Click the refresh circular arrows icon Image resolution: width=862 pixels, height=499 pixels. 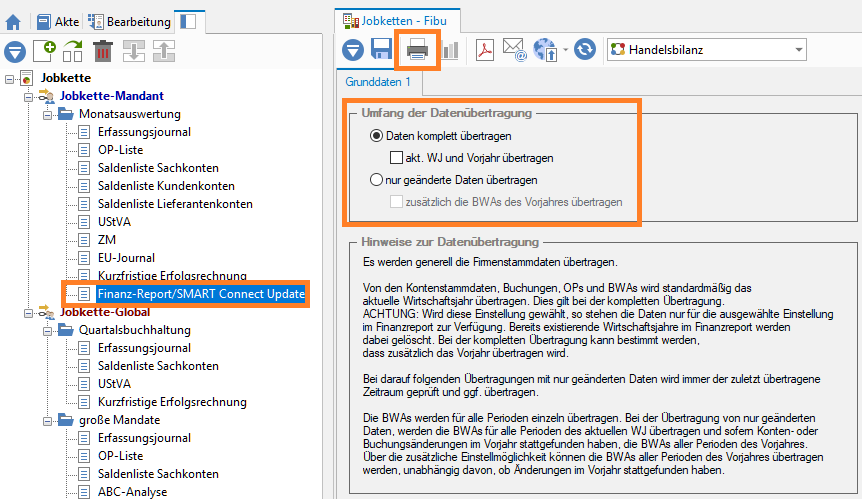(x=585, y=49)
